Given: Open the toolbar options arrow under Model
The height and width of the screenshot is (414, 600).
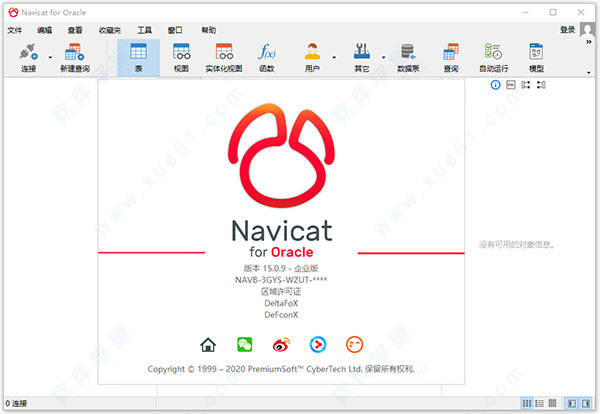Looking at the screenshot, I should (x=589, y=72).
